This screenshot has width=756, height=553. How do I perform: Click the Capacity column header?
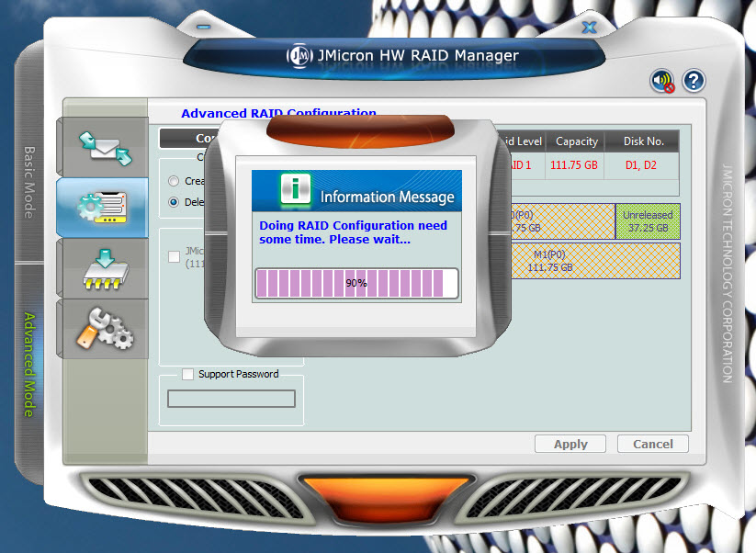[577, 141]
